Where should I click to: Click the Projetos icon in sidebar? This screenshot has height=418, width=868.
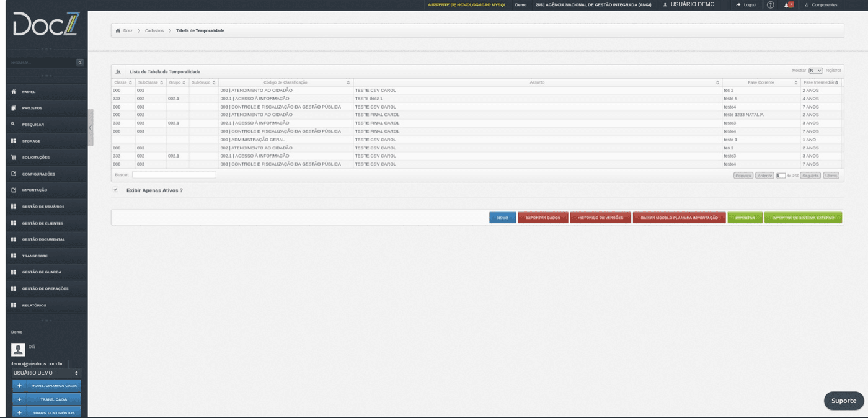pyautogui.click(x=14, y=108)
